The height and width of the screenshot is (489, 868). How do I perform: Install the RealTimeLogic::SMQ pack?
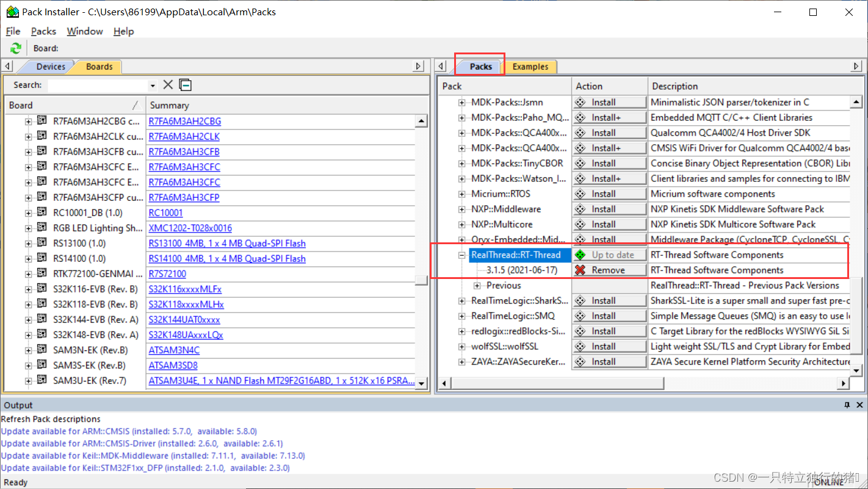pos(609,316)
